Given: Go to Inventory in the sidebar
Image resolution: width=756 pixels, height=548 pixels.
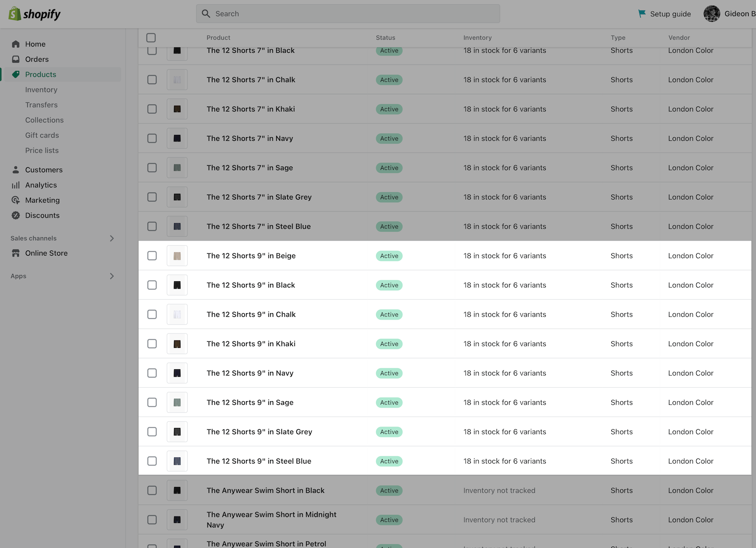Looking at the screenshot, I should pyautogui.click(x=41, y=90).
